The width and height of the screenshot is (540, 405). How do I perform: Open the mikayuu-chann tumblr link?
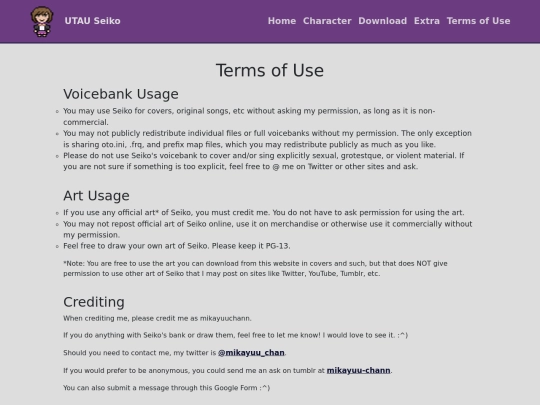point(359,371)
